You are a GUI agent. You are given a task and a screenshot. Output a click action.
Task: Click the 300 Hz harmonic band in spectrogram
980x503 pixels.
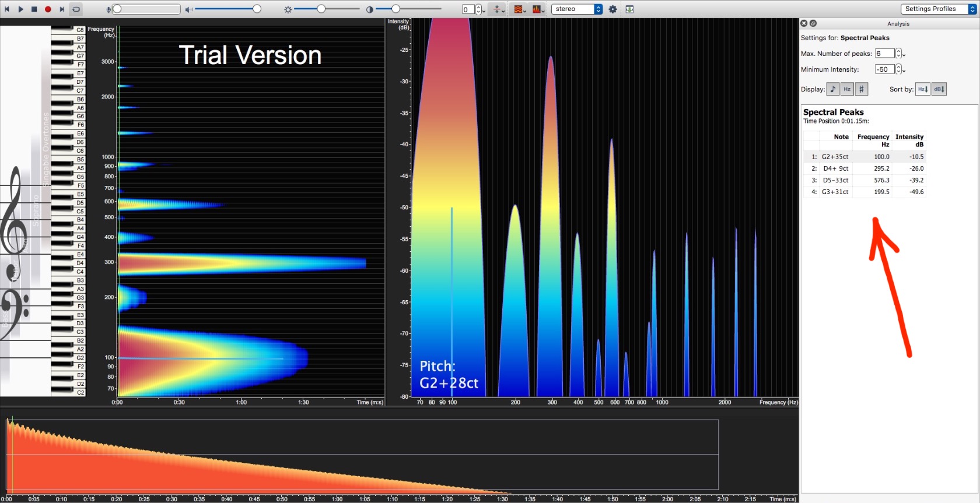242,263
